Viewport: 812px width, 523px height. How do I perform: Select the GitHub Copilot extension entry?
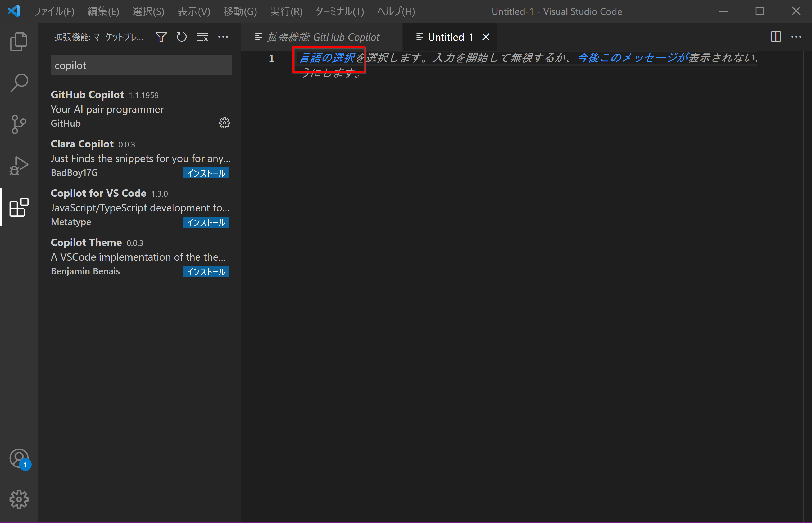pyautogui.click(x=139, y=109)
